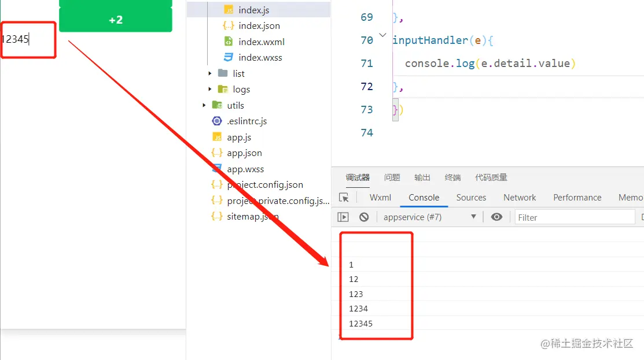Toggle the console sidebar icon
Viewport: 644px width, 360px height.
tap(343, 217)
